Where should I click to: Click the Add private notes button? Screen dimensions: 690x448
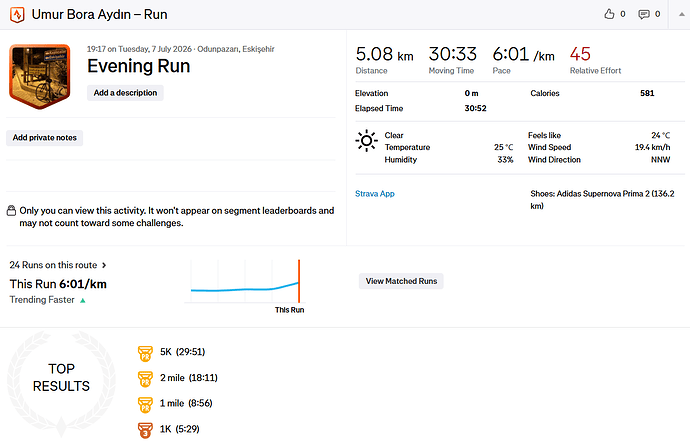pos(44,138)
